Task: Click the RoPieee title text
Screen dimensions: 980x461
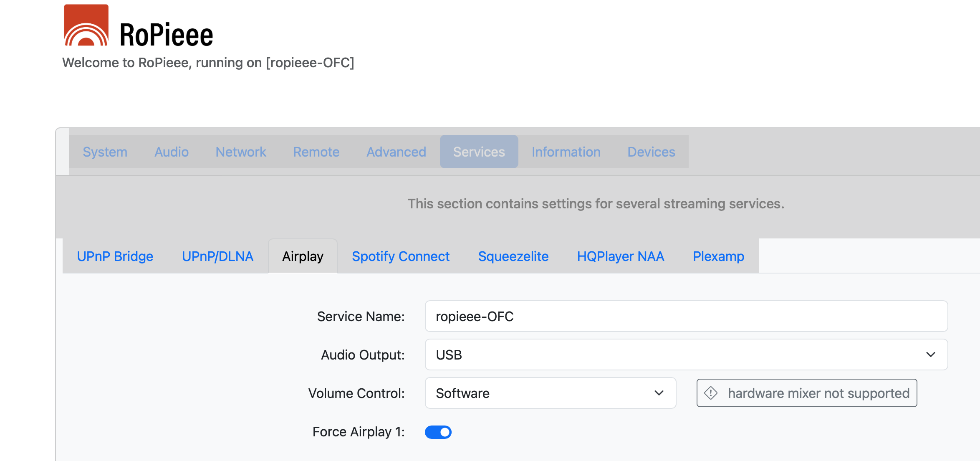Action: click(167, 35)
